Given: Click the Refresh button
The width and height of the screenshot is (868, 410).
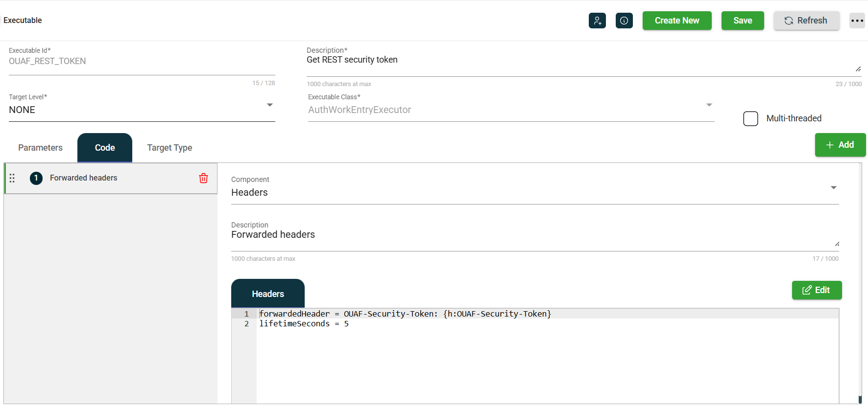Looking at the screenshot, I should click(806, 21).
